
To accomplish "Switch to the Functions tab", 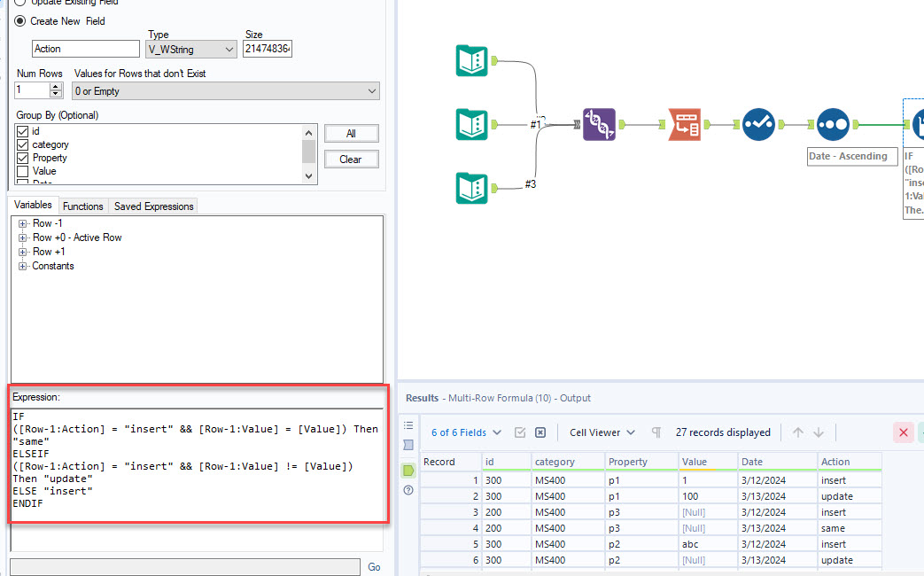I will click(83, 206).
